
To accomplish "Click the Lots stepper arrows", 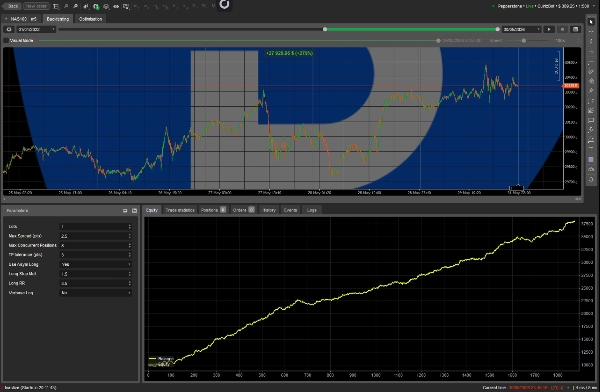I will click(130, 227).
